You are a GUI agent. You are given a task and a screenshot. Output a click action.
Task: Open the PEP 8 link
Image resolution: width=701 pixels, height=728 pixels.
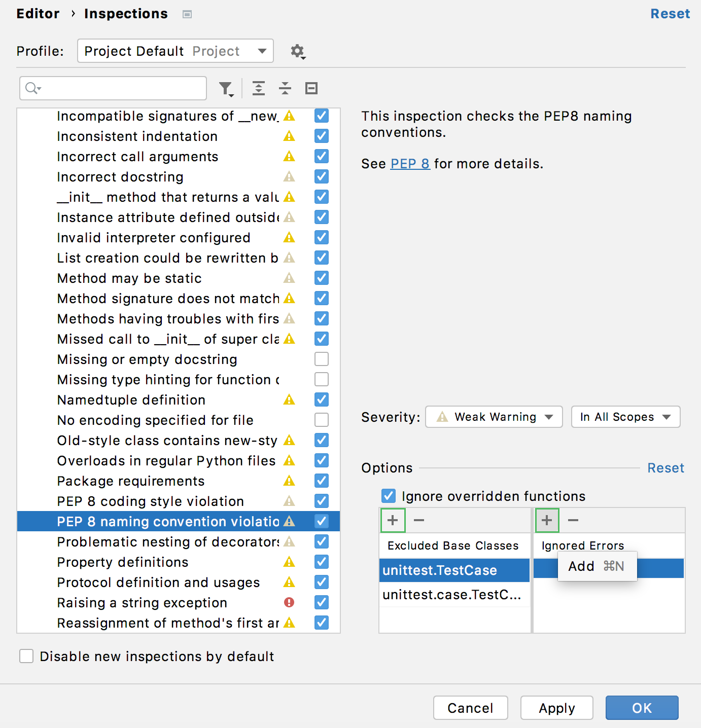pyautogui.click(x=410, y=164)
